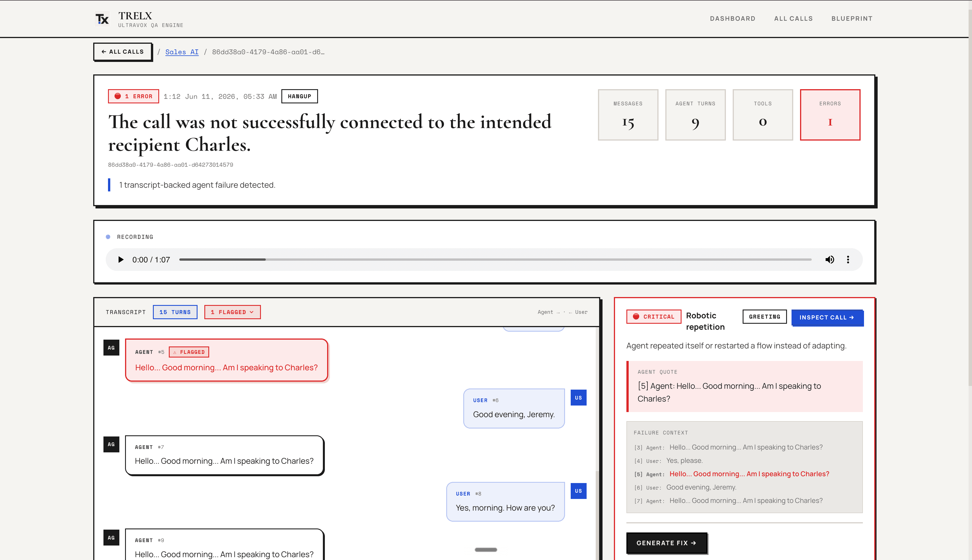Click the '1 transcript-backed agent failure detected' note

(197, 185)
